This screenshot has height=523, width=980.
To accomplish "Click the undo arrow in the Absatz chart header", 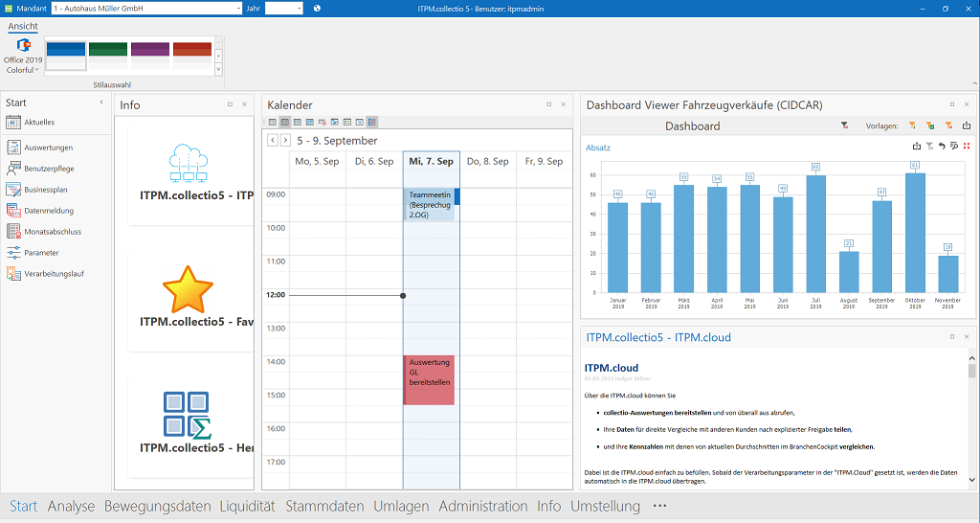I will (x=942, y=146).
